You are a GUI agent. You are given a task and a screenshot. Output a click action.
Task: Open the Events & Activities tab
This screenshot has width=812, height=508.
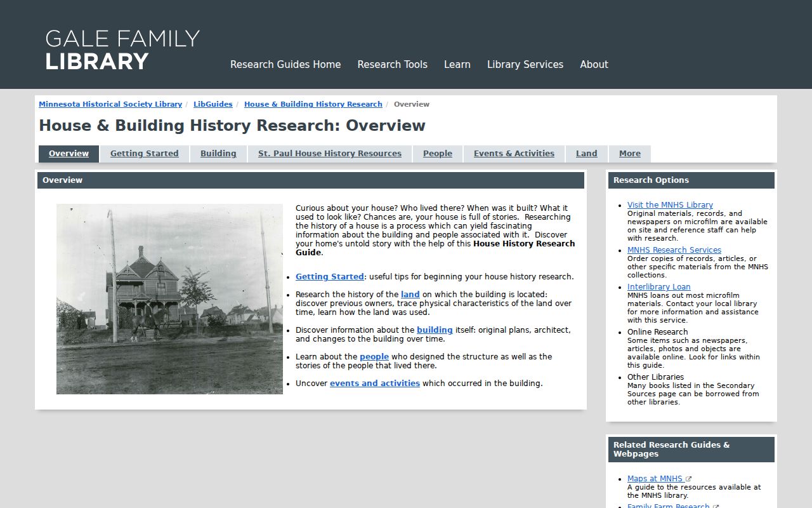(x=514, y=154)
